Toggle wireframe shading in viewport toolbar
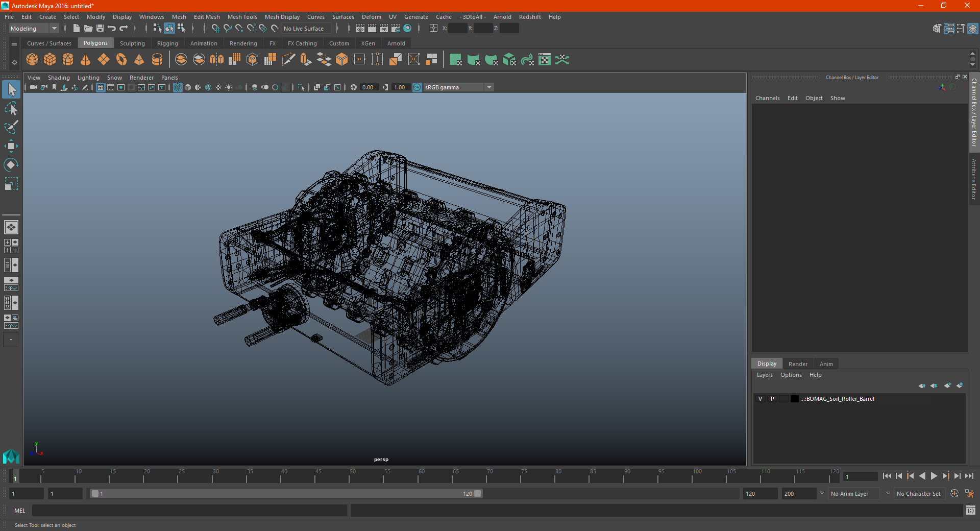 [x=178, y=87]
